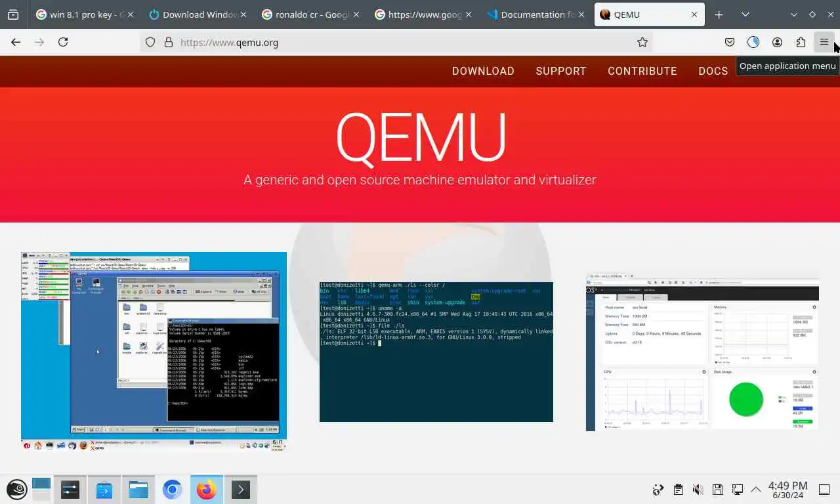Open the virtual desktop pager

(41, 489)
